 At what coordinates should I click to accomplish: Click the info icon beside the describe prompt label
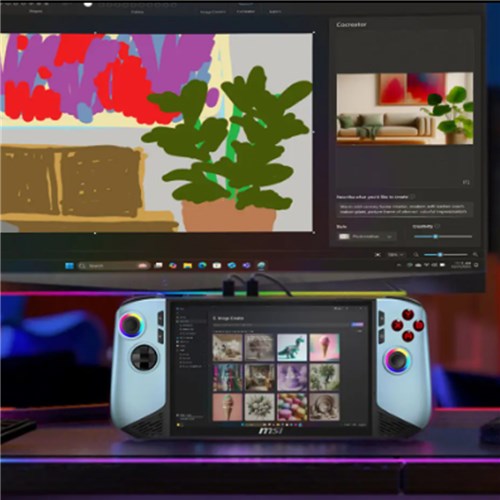[413, 197]
